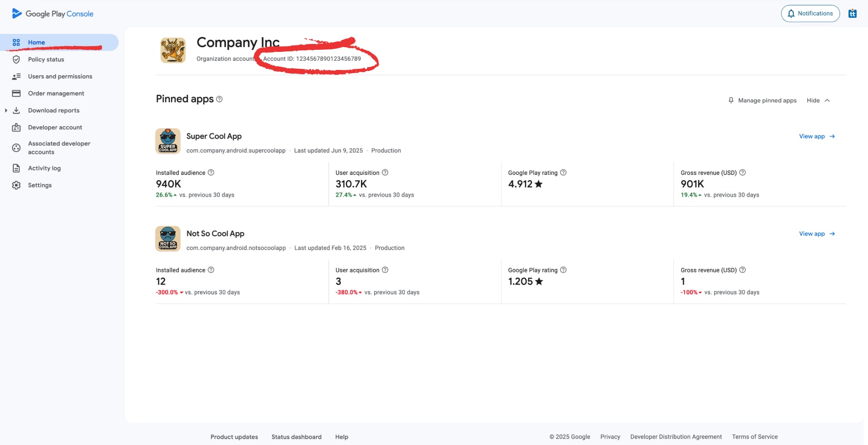
Task: Click View app for Not So Cool App
Action: point(817,234)
